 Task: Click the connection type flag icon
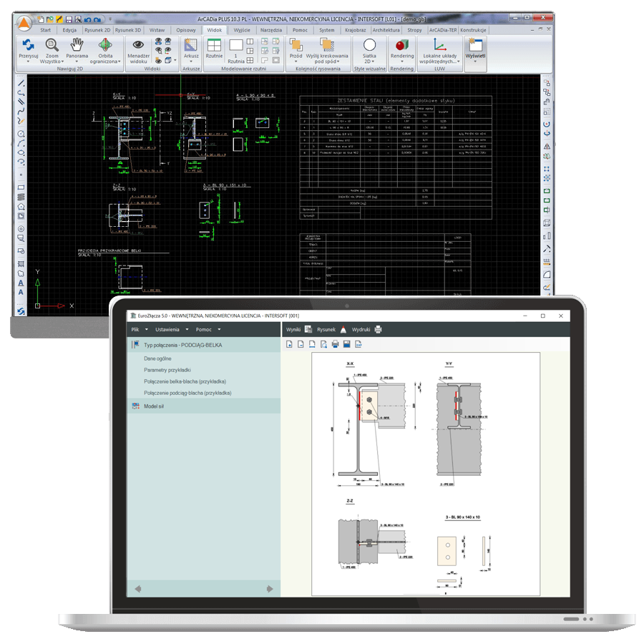(135, 345)
